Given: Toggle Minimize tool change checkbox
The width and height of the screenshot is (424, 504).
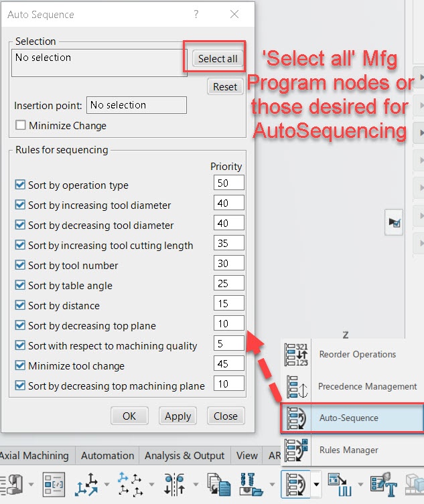Looking at the screenshot, I should (x=20, y=365).
